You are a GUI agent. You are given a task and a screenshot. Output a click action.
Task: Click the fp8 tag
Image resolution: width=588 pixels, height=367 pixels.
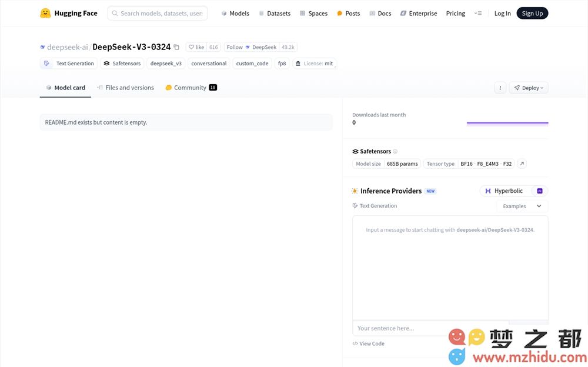pyautogui.click(x=282, y=64)
